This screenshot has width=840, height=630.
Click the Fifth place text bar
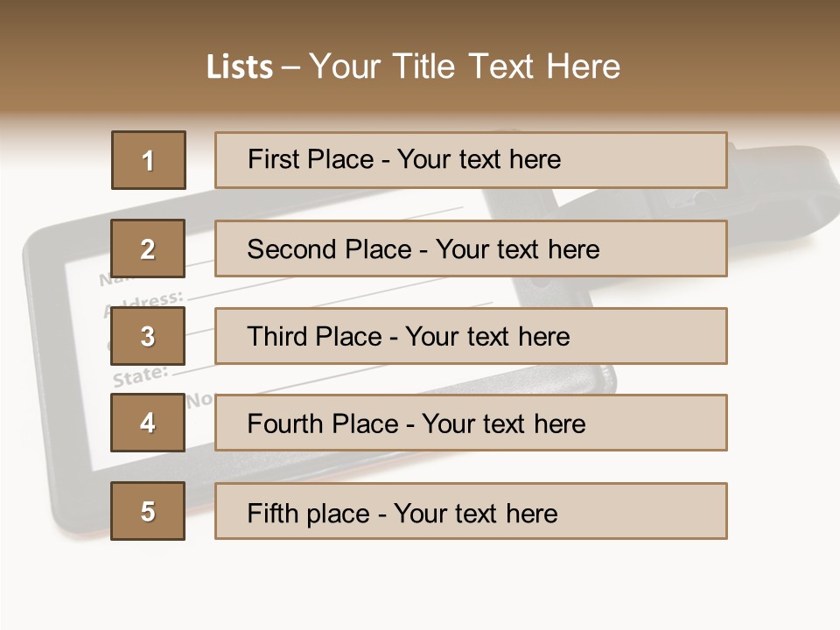471,511
